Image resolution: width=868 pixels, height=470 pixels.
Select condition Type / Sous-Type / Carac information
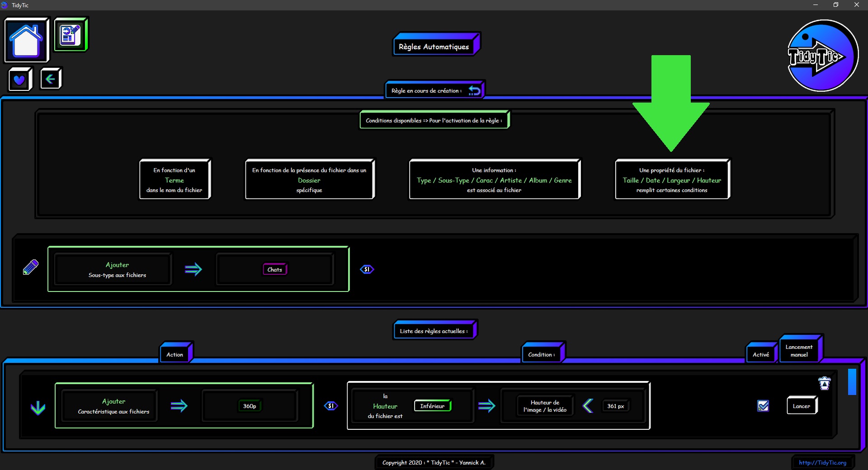[494, 179]
